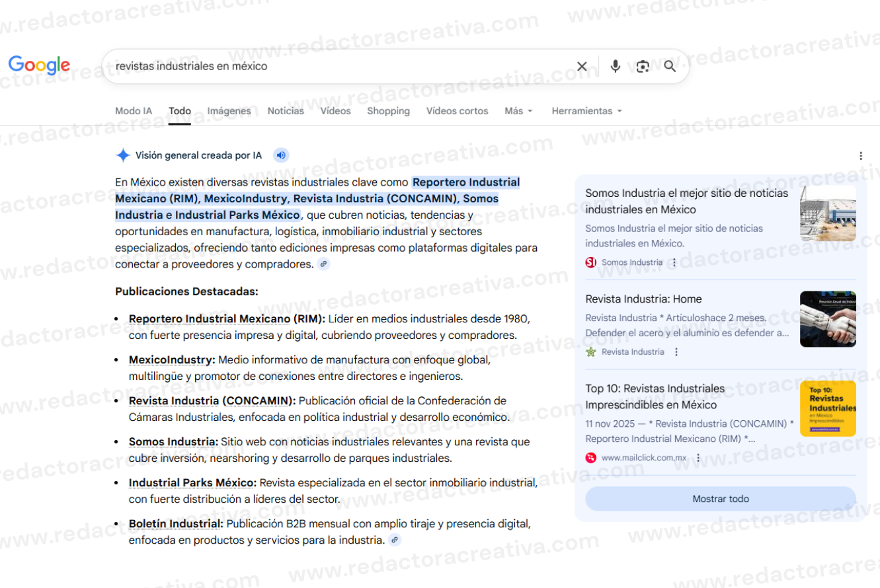This screenshot has height=588, width=880.
Task: Open Google Lens image search icon
Action: [643, 66]
